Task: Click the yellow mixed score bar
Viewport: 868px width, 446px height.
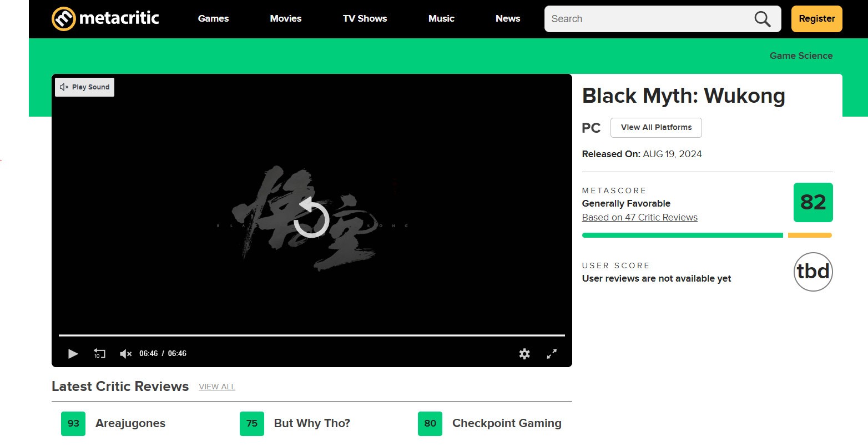Action: tap(810, 235)
